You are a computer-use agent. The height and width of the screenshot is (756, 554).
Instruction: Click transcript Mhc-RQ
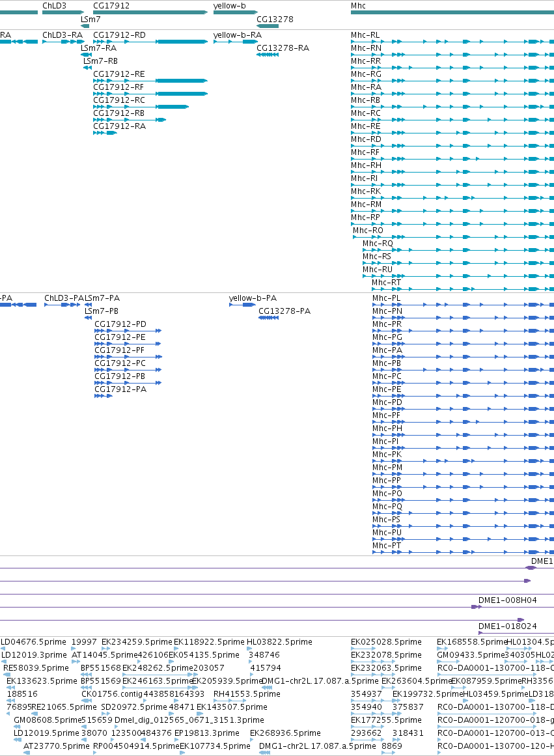[x=378, y=244]
